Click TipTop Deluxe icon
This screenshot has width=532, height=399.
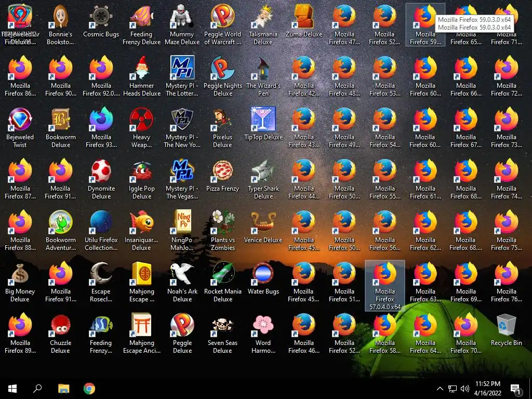tap(263, 124)
